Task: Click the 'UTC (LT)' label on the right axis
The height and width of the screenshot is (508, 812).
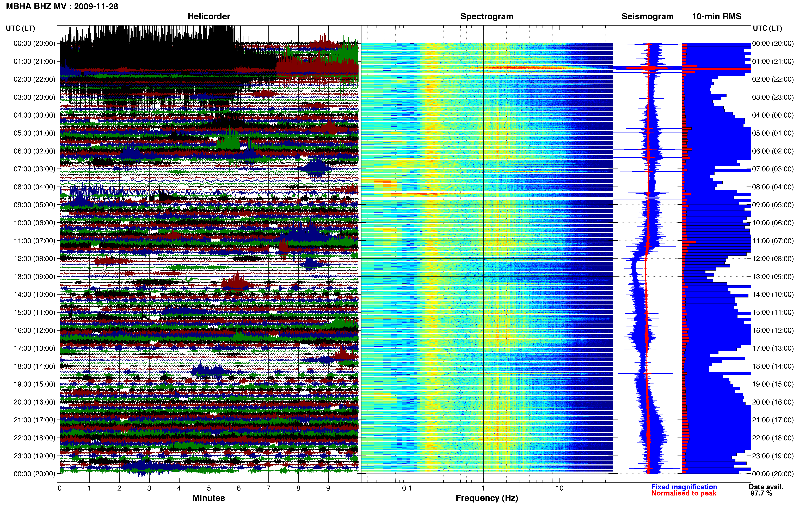Action: point(767,28)
